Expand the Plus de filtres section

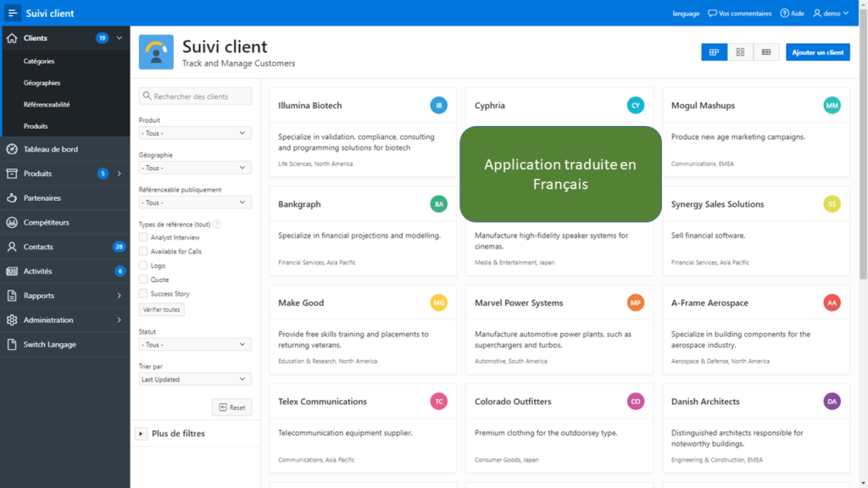[141, 433]
